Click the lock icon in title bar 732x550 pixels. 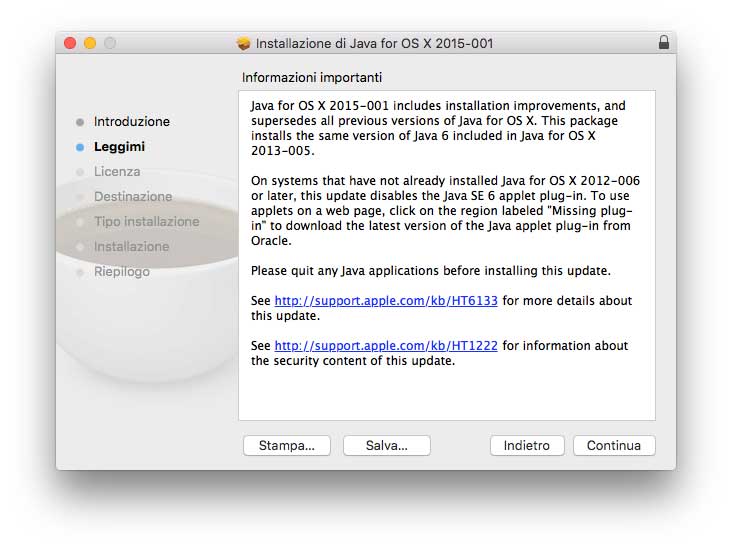tap(663, 43)
